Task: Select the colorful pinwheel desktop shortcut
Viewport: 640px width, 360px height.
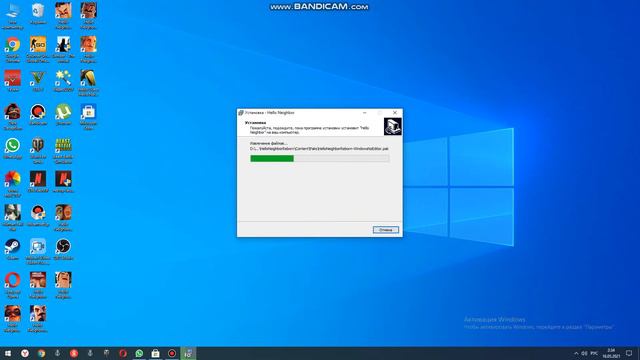Action: pos(13,184)
